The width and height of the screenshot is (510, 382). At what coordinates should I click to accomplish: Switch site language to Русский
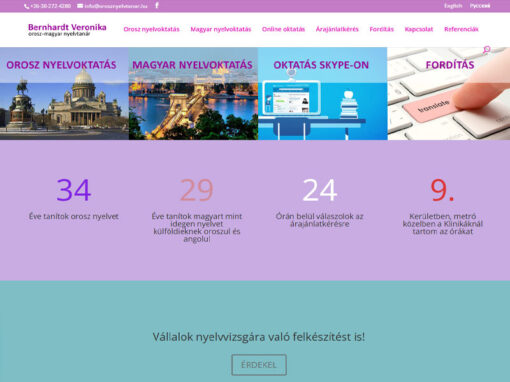pyautogui.click(x=480, y=6)
